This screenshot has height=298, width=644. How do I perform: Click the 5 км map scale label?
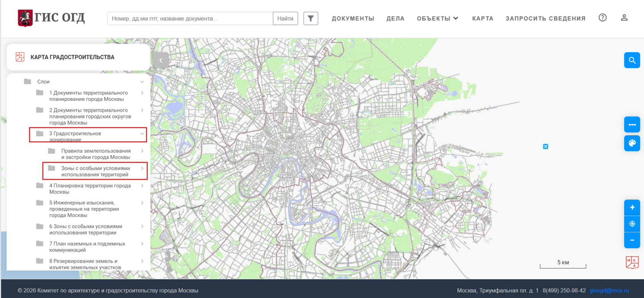(563, 262)
